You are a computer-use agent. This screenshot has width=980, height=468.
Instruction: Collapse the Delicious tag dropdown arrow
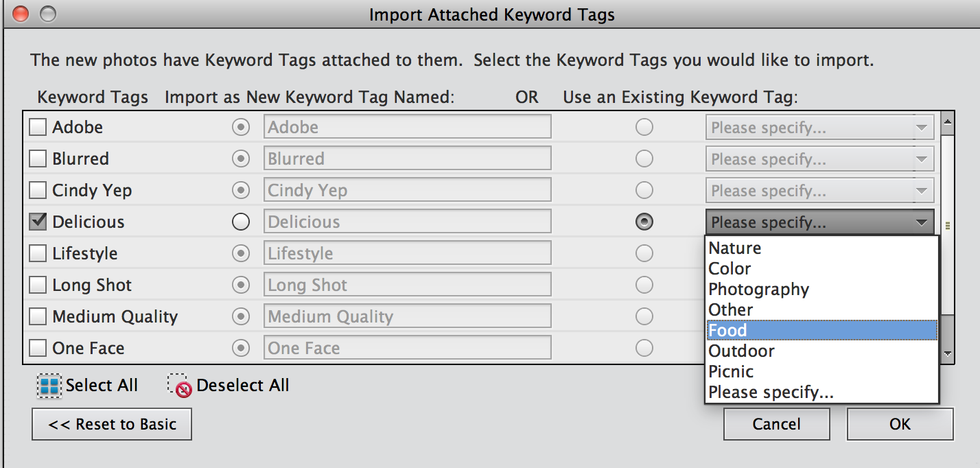point(921,222)
